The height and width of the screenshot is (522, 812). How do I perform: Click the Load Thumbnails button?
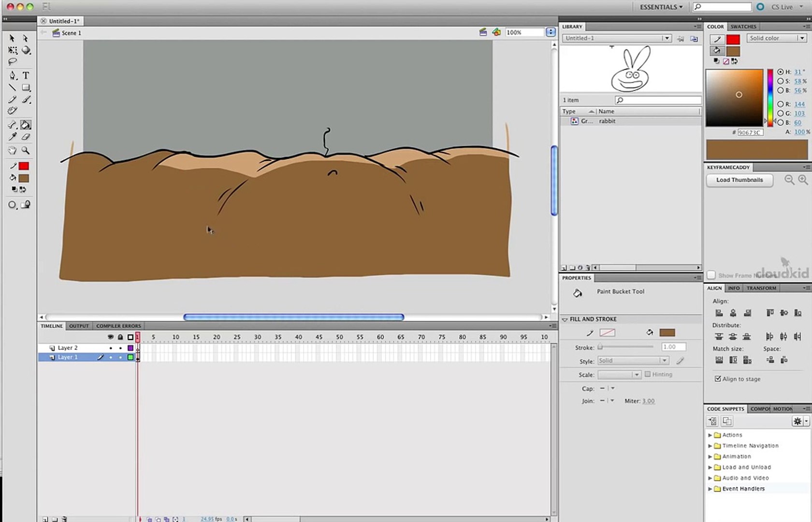pyautogui.click(x=739, y=180)
